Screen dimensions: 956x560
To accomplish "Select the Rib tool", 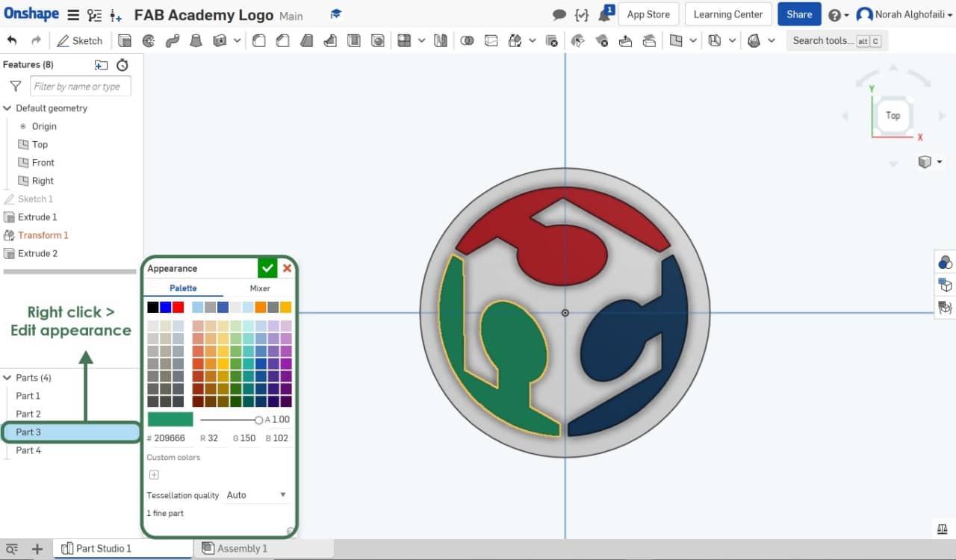I will (331, 40).
